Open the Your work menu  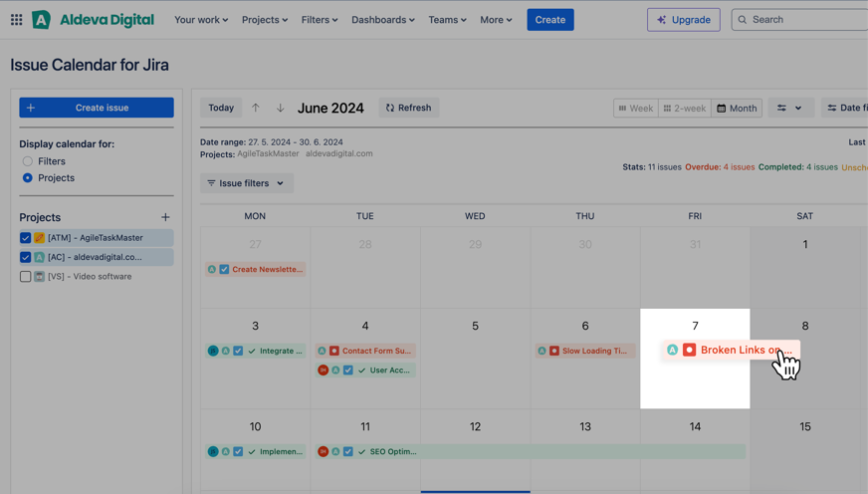click(x=201, y=20)
